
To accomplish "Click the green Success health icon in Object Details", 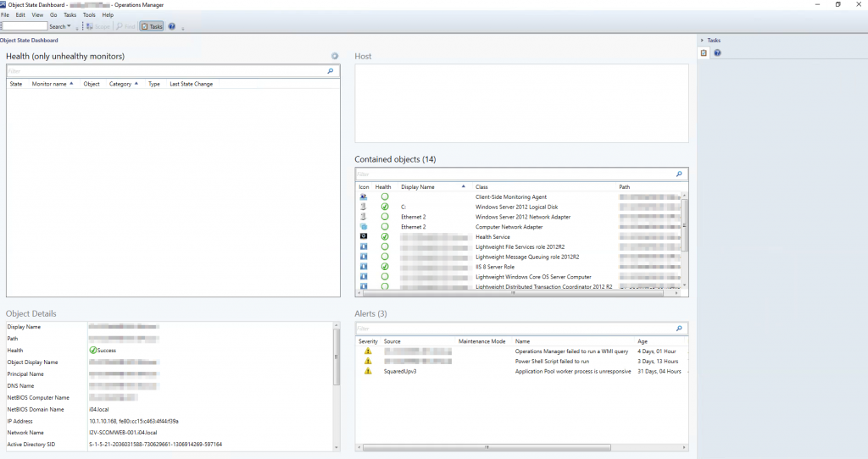I will click(93, 351).
